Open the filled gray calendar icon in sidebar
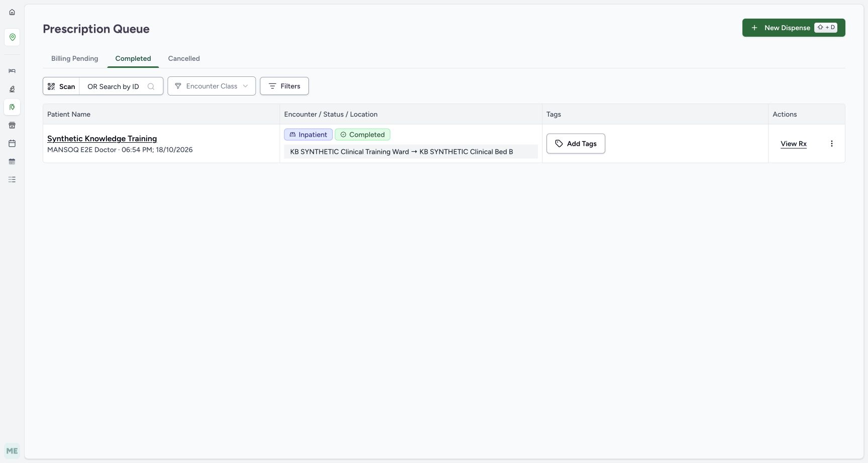 click(x=12, y=161)
